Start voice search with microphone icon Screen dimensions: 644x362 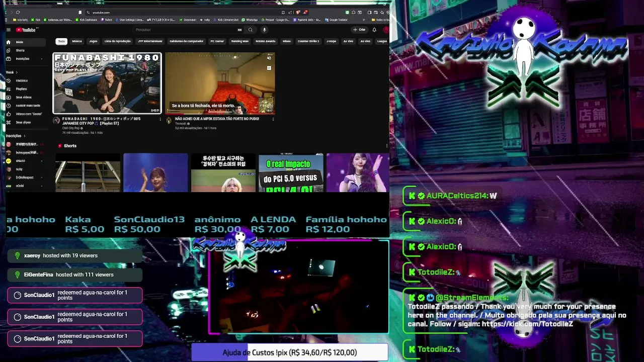coord(264,30)
